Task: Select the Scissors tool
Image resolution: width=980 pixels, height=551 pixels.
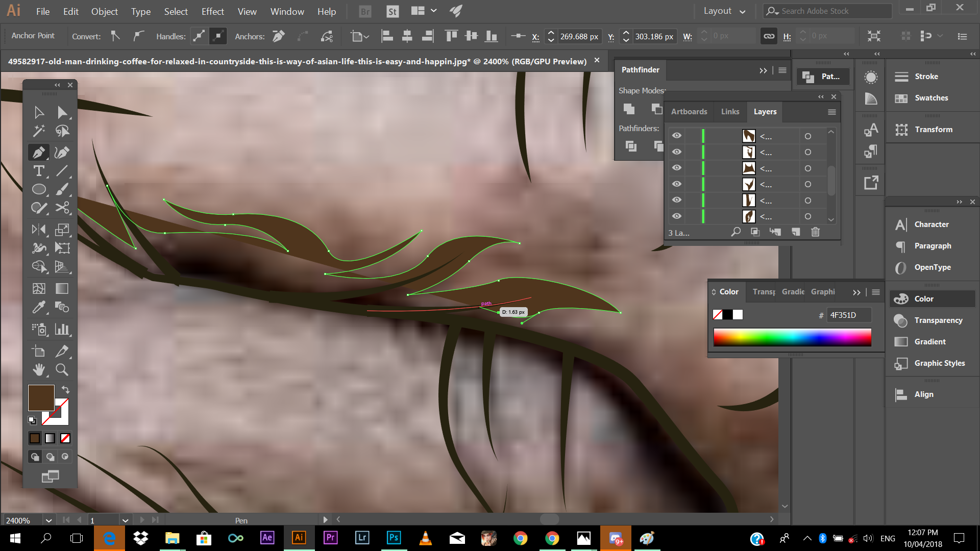Action: 62,208
